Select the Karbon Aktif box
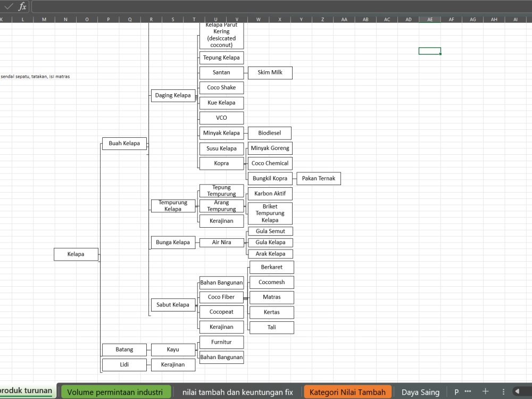 click(270, 194)
